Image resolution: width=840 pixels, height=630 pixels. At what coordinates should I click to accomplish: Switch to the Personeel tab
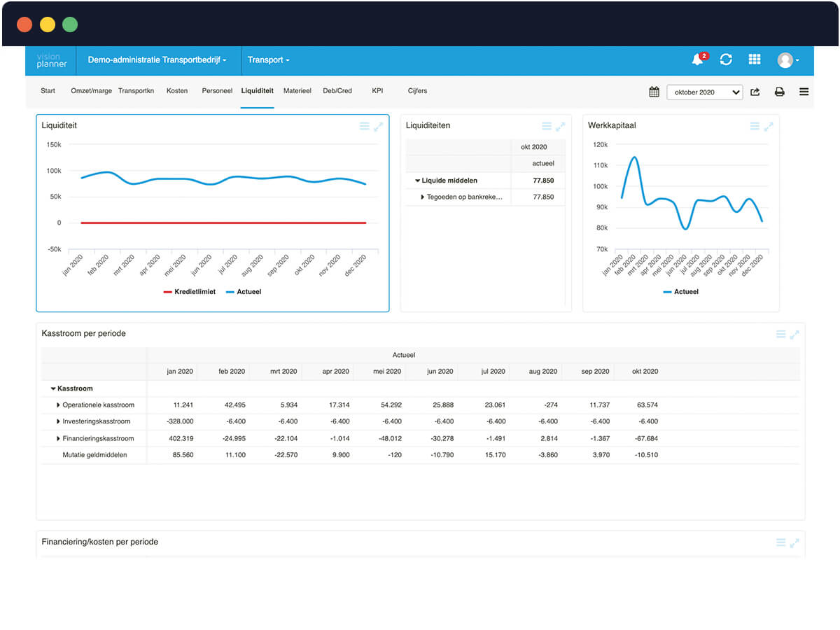[x=217, y=91]
